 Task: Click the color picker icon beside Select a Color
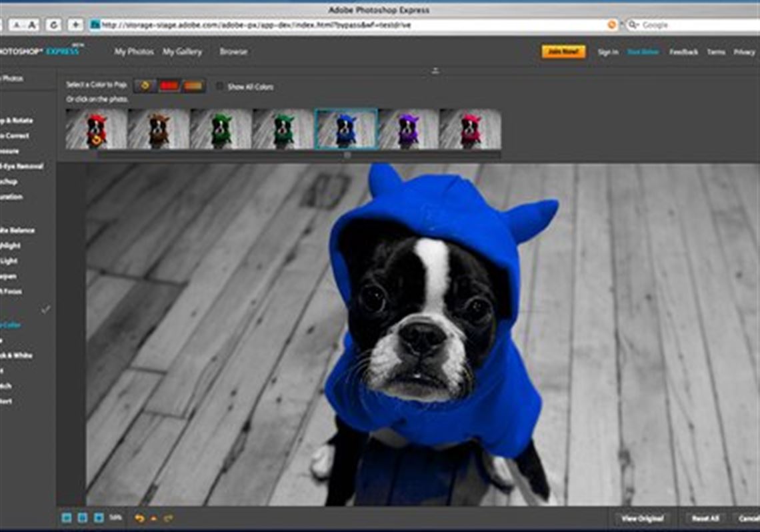[x=145, y=86]
